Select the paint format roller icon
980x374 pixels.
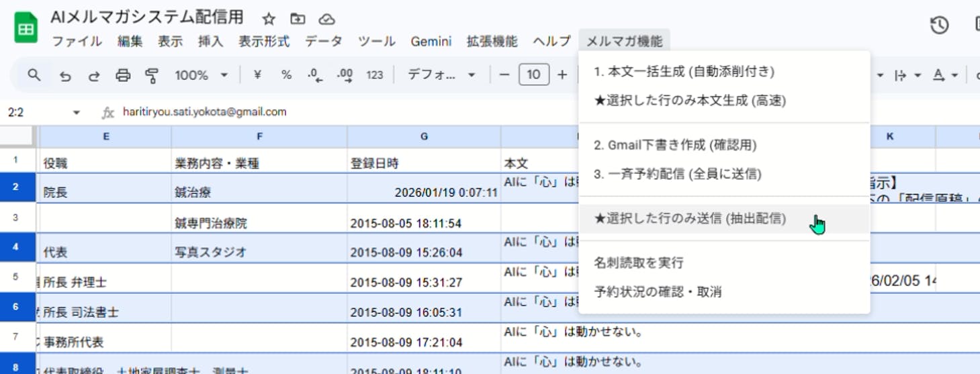[x=152, y=75]
